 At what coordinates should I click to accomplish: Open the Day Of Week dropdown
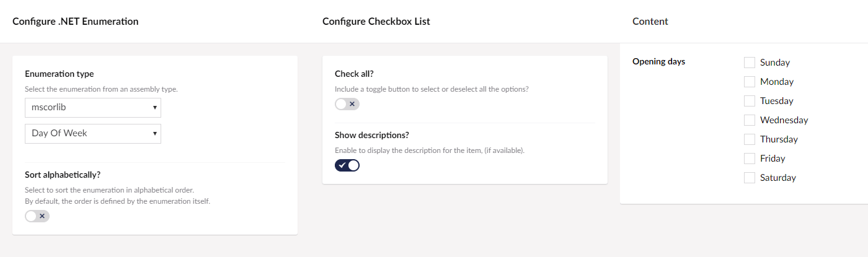(x=93, y=134)
